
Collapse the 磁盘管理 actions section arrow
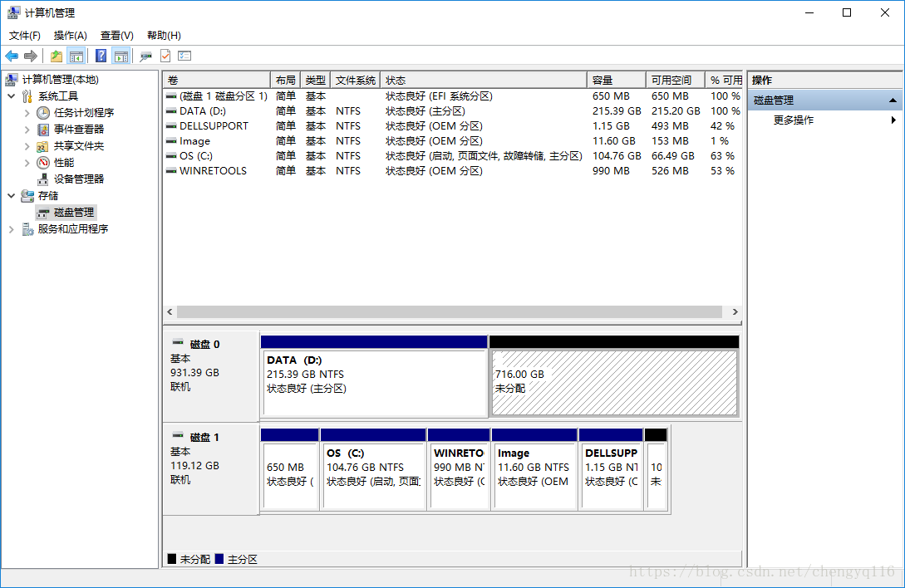tap(893, 100)
